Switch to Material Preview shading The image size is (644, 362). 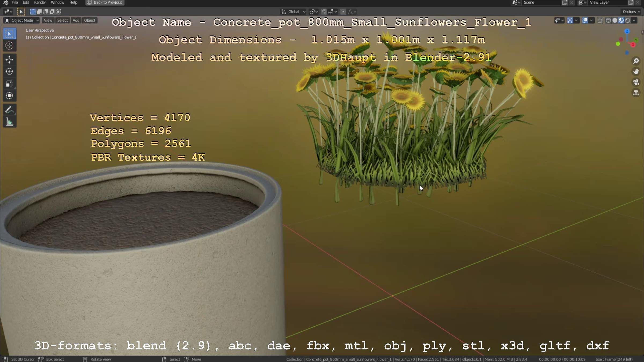tap(621, 20)
